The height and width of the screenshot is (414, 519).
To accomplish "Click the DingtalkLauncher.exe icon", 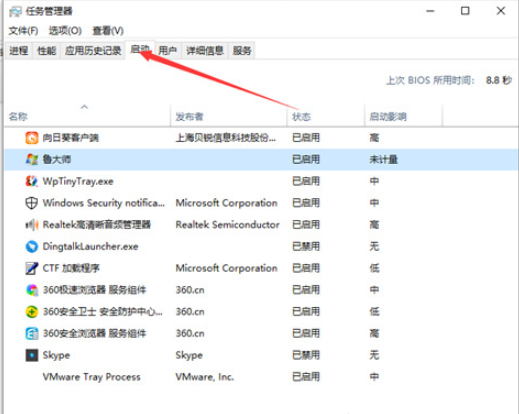I will (32, 246).
